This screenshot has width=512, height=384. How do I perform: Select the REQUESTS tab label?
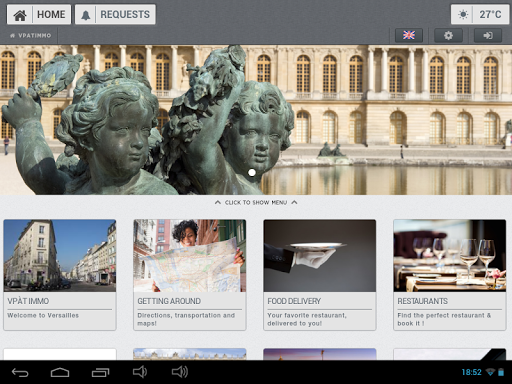pyautogui.click(x=125, y=14)
